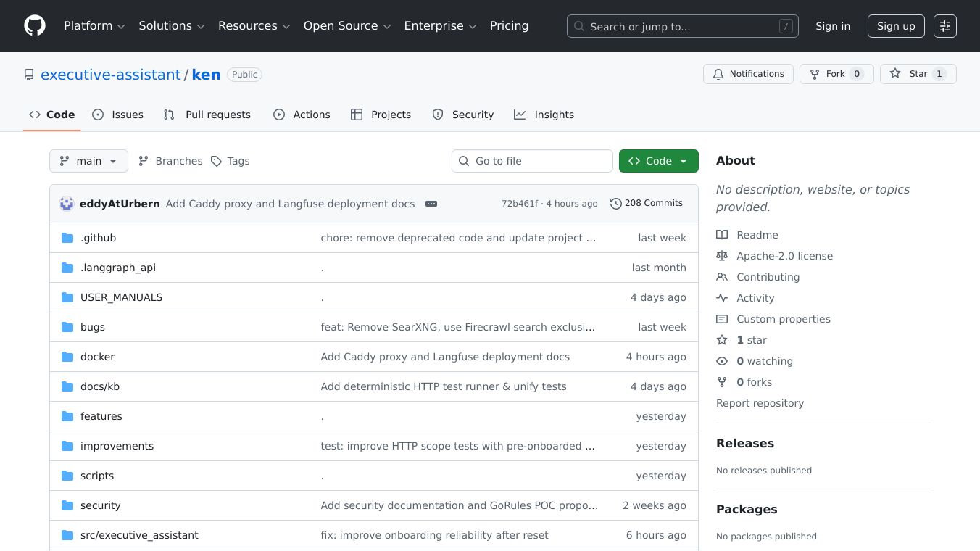Viewport: 980px width, 551px height.
Task: Open the docker folder
Action: coord(97,357)
